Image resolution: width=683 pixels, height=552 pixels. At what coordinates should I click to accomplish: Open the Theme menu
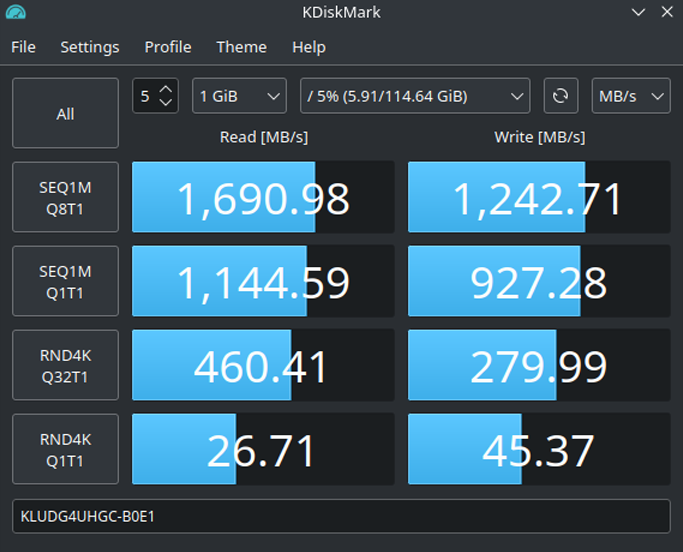coord(241,47)
